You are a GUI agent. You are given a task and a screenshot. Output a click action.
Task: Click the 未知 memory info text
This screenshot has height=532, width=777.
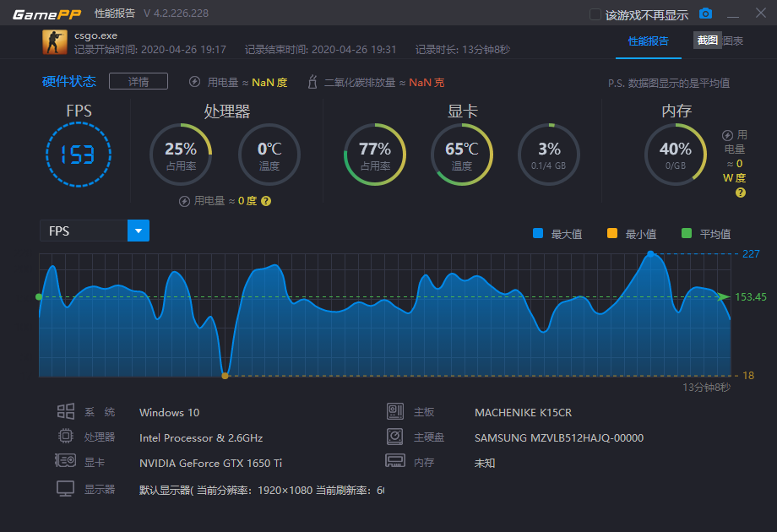coord(485,463)
